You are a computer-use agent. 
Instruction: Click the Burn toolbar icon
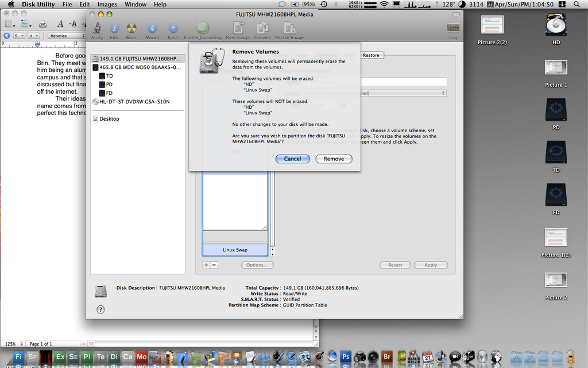131,28
